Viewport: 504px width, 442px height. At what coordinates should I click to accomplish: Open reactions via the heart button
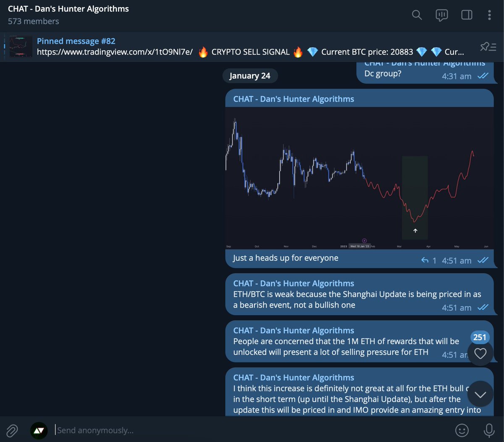click(x=480, y=353)
